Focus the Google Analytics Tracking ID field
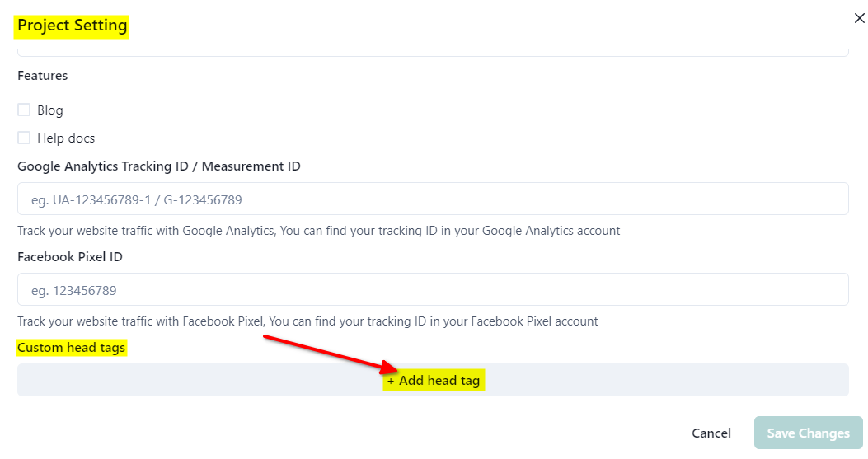Image resolution: width=868 pixels, height=459 pixels. click(x=433, y=199)
